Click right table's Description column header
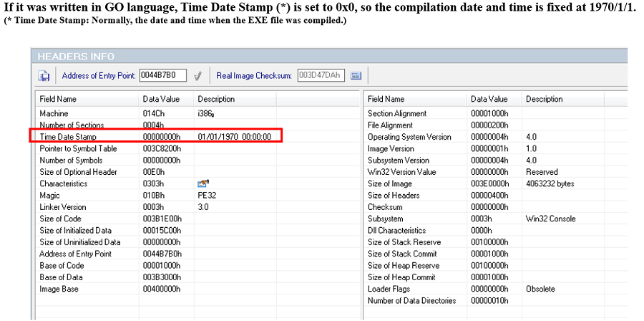Image resolution: width=644 pixels, height=321 pixels. 544,99
